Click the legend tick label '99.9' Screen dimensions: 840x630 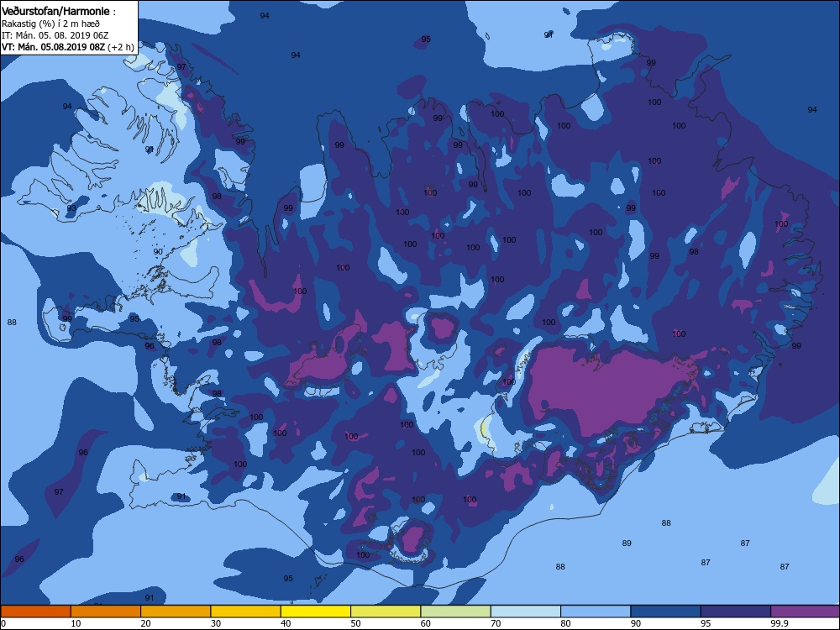[779, 623]
